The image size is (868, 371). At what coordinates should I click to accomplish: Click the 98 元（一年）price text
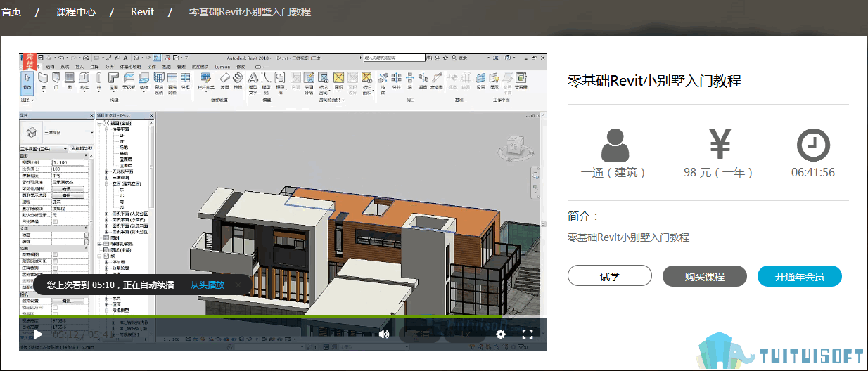click(719, 172)
